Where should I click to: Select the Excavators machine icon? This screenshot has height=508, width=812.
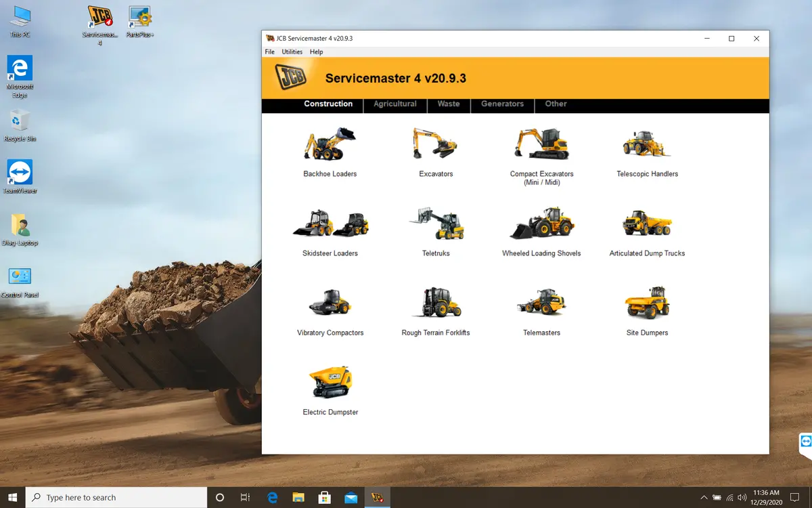(x=435, y=144)
